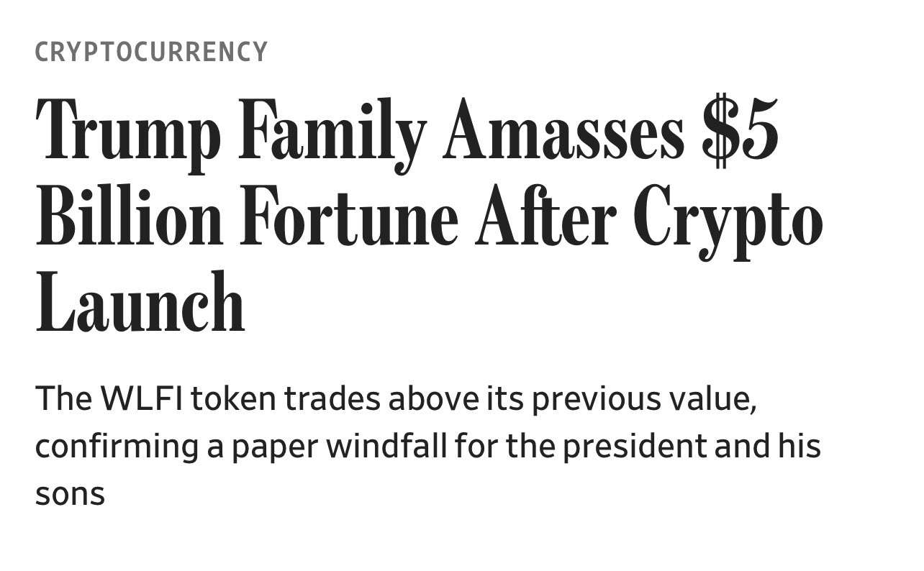The height and width of the screenshot is (571, 924).
Task: Click the word "windfall" in the subheading
Action: tap(387, 447)
